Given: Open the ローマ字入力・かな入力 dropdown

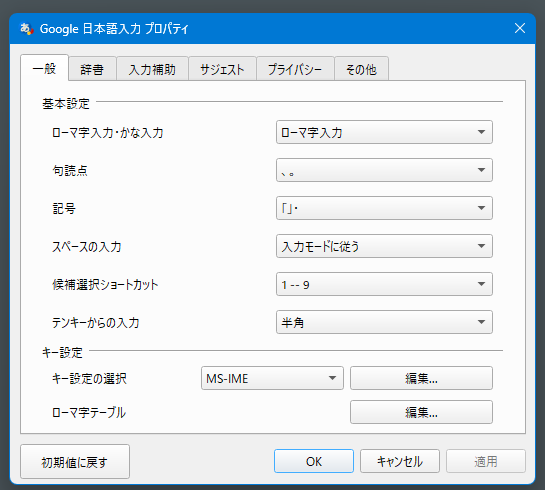Looking at the screenshot, I should [384, 132].
